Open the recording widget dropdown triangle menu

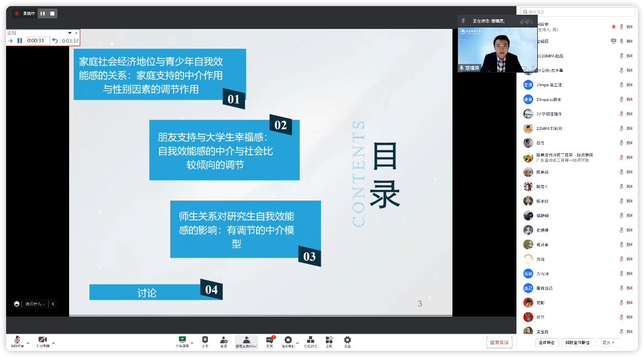point(70,33)
